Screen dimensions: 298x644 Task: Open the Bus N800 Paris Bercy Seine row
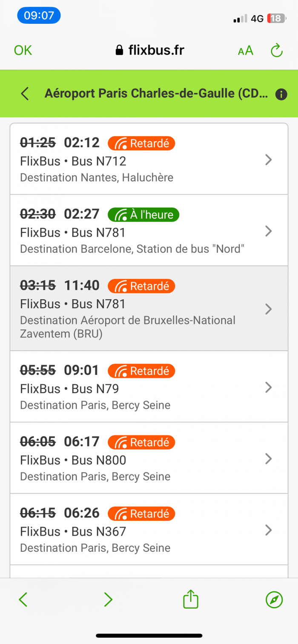pyautogui.click(x=149, y=458)
